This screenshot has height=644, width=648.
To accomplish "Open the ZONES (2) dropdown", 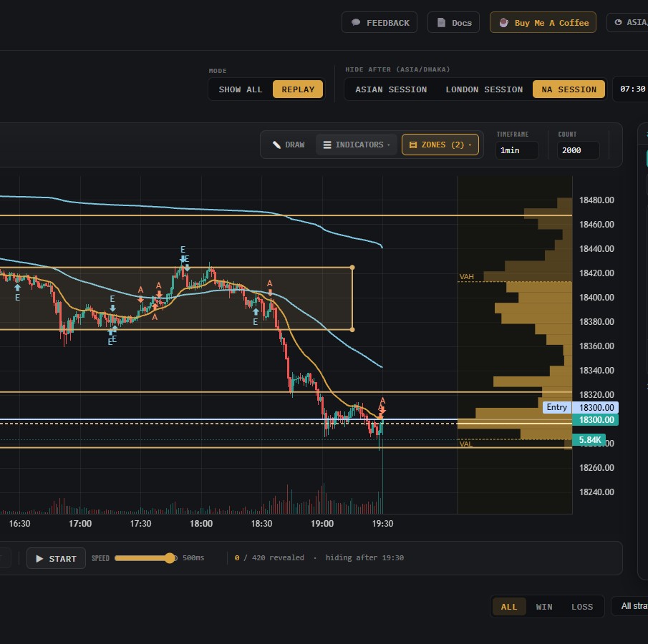I will tap(440, 145).
